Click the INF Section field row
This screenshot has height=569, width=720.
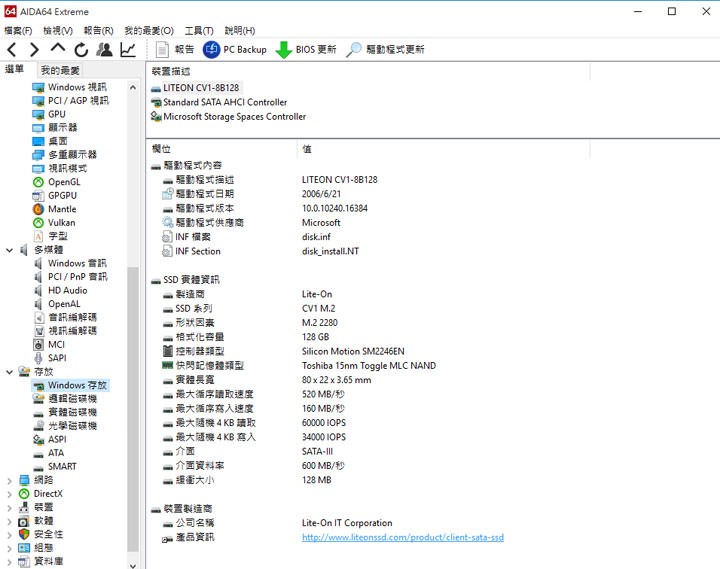[198, 251]
